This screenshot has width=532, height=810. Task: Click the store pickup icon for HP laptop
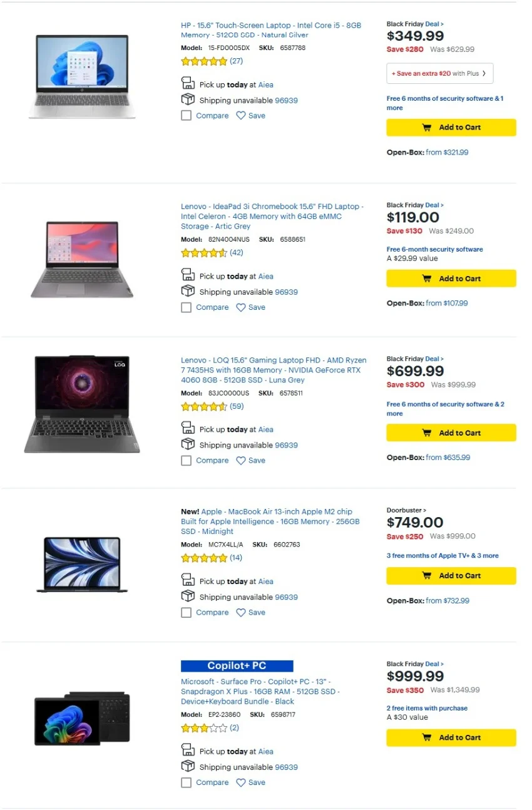pos(188,84)
